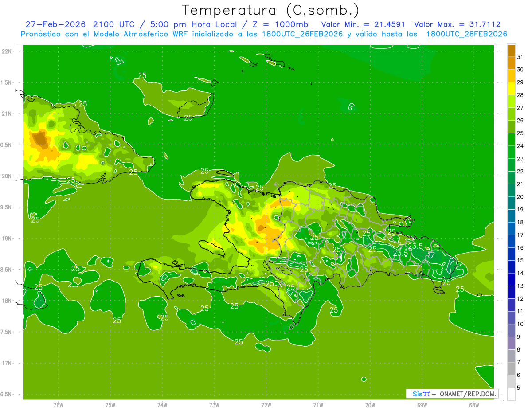Click the longitude axis label '69W'
Image resolution: width=532 pixels, height=411 pixels.
(422, 405)
